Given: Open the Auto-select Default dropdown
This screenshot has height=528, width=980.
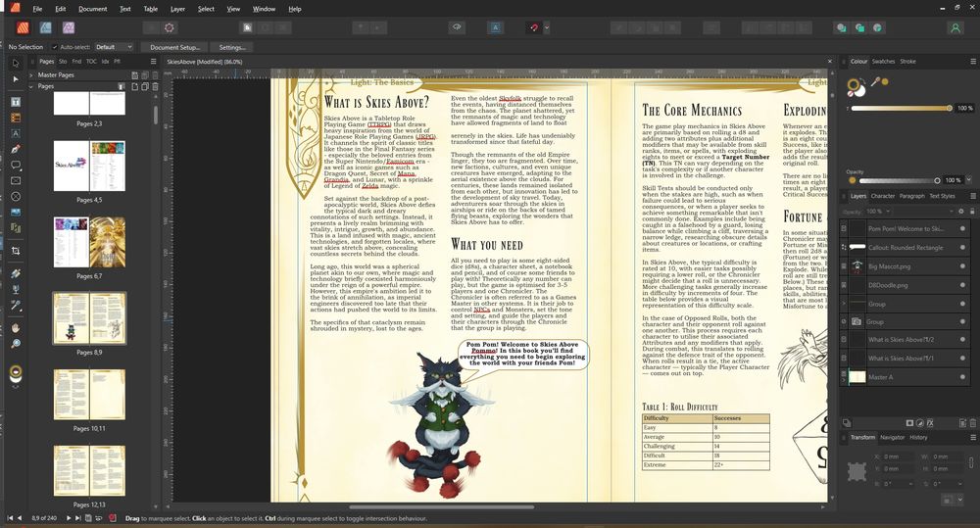Looking at the screenshot, I should (x=114, y=47).
